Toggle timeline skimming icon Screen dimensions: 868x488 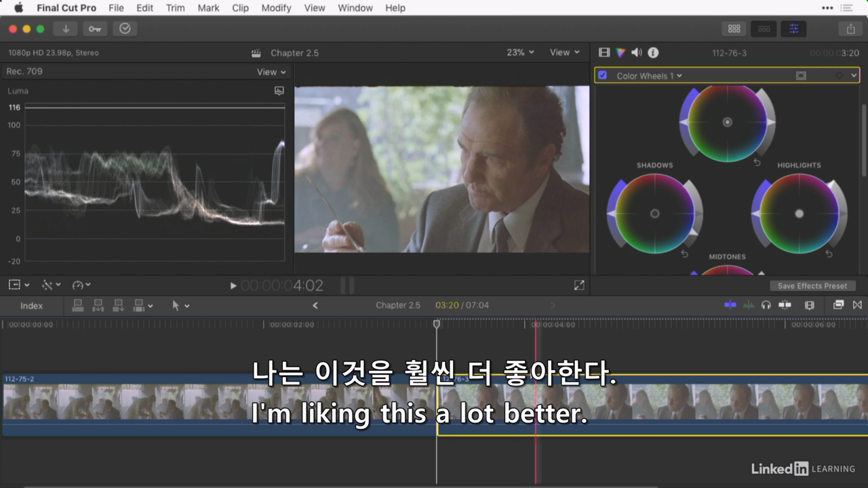[730, 305]
